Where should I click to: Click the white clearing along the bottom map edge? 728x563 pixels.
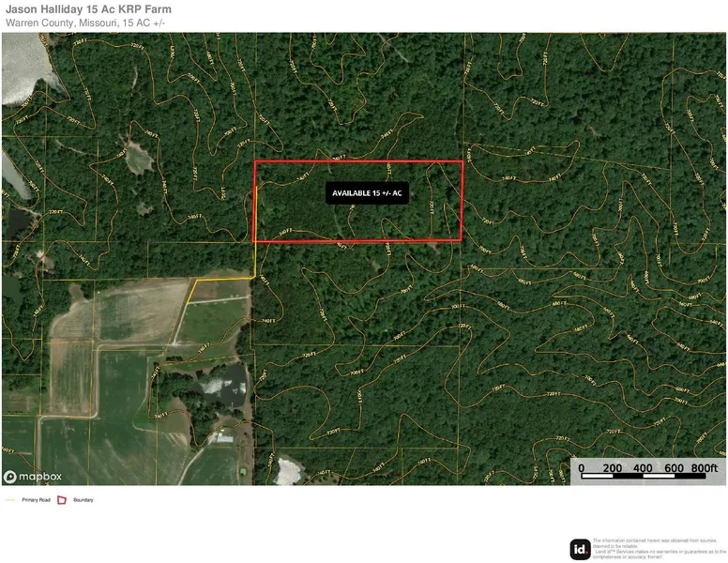[x=288, y=471]
